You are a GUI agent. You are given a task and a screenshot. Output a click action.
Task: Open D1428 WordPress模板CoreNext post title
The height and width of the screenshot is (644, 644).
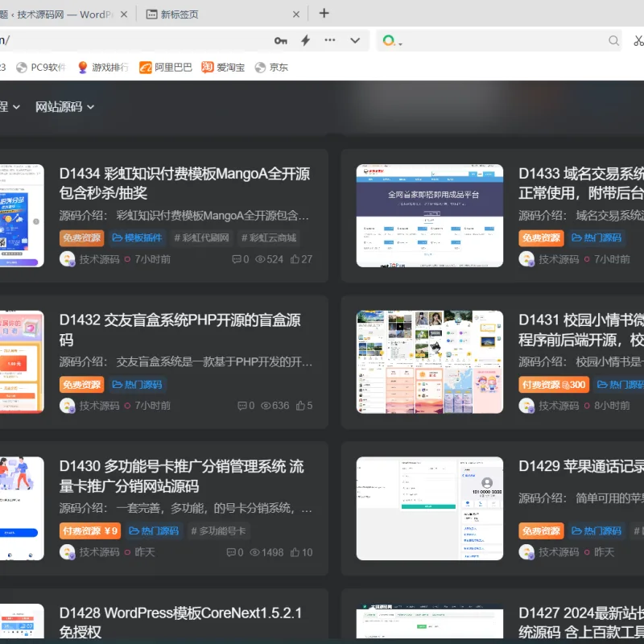point(180,622)
